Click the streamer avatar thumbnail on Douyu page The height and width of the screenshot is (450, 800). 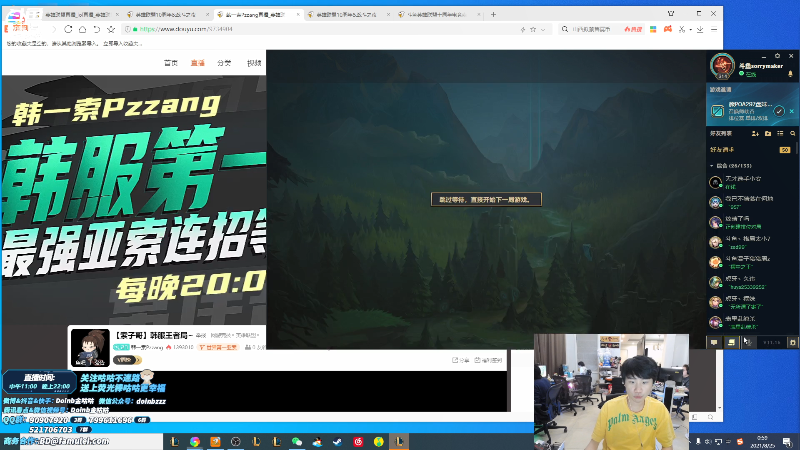90,347
